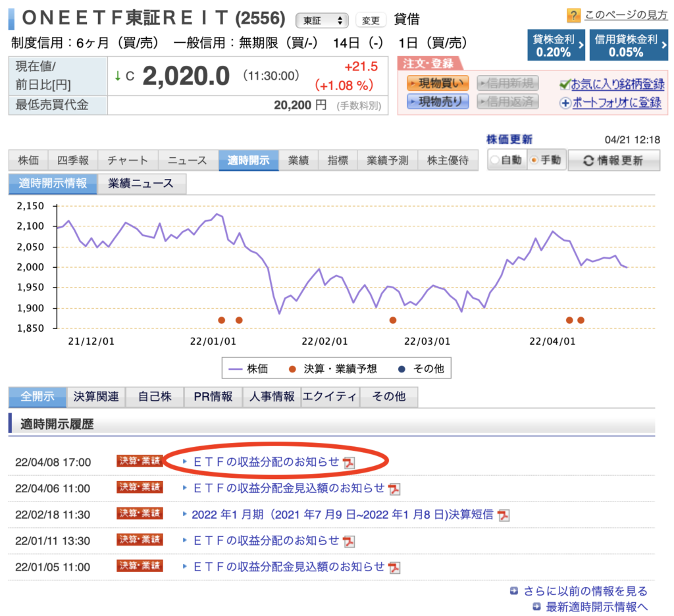This screenshot has width=674, height=616.
Task: Click the current price 2,020.0 value
Action: 186,76
